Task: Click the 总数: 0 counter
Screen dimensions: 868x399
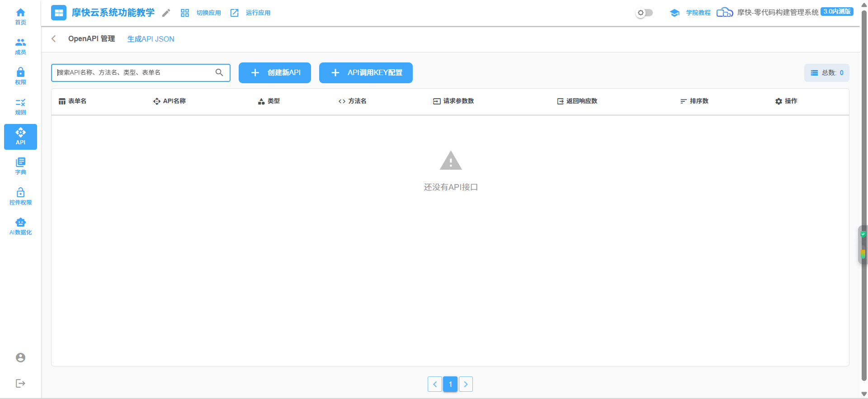Action: 827,73
